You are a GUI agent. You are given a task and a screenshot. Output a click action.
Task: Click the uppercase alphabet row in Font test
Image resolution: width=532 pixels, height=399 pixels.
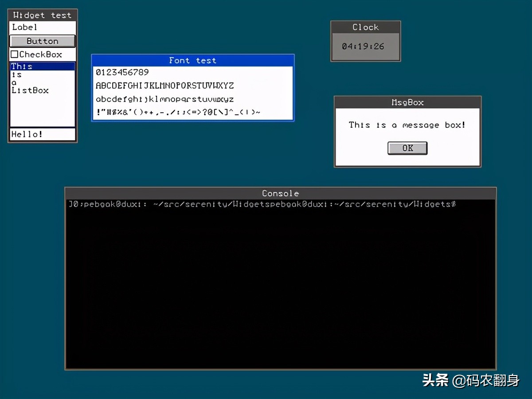click(x=164, y=86)
